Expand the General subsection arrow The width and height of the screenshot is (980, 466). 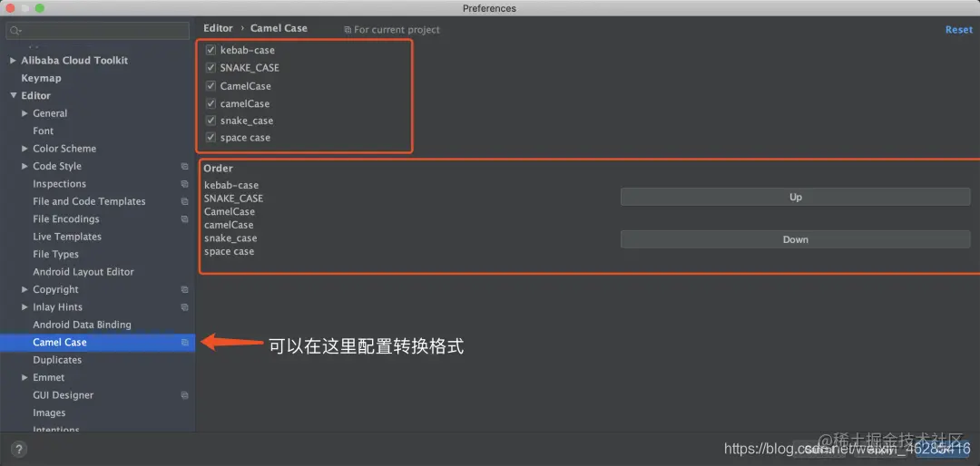coord(25,113)
